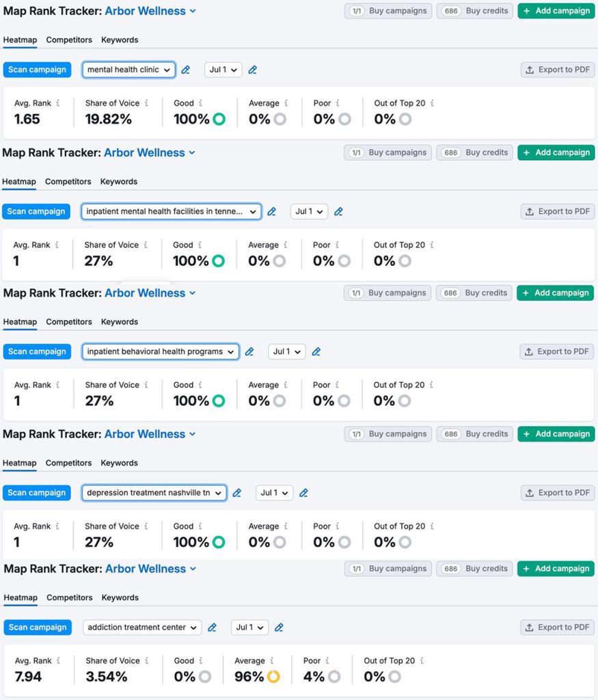
Task: Click pencil after Jul 1 in "inpatient behavioral health programs" row
Action: [x=316, y=352]
